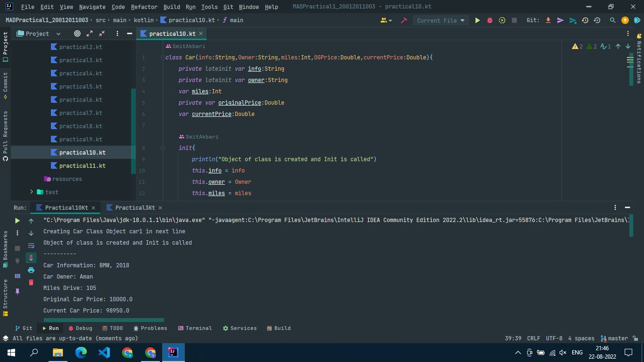Toggle scroll to end in Run console
The width and height of the screenshot is (644, 362).
[x=31, y=258]
